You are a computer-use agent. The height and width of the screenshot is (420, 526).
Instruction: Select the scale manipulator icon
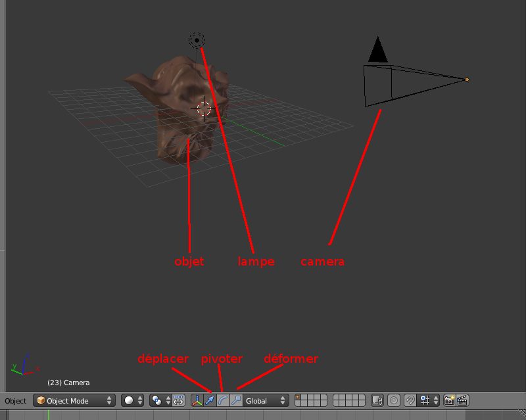[x=236, y=400]
